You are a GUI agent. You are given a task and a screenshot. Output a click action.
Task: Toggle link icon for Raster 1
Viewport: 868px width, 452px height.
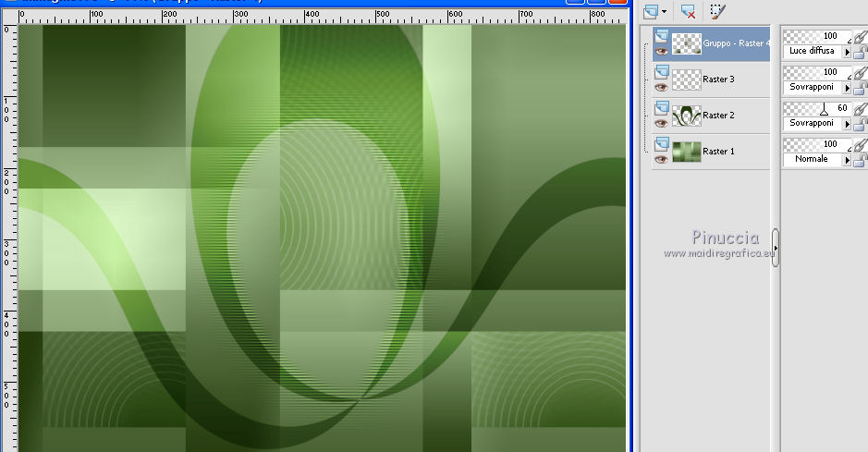(x=861, y=144)
